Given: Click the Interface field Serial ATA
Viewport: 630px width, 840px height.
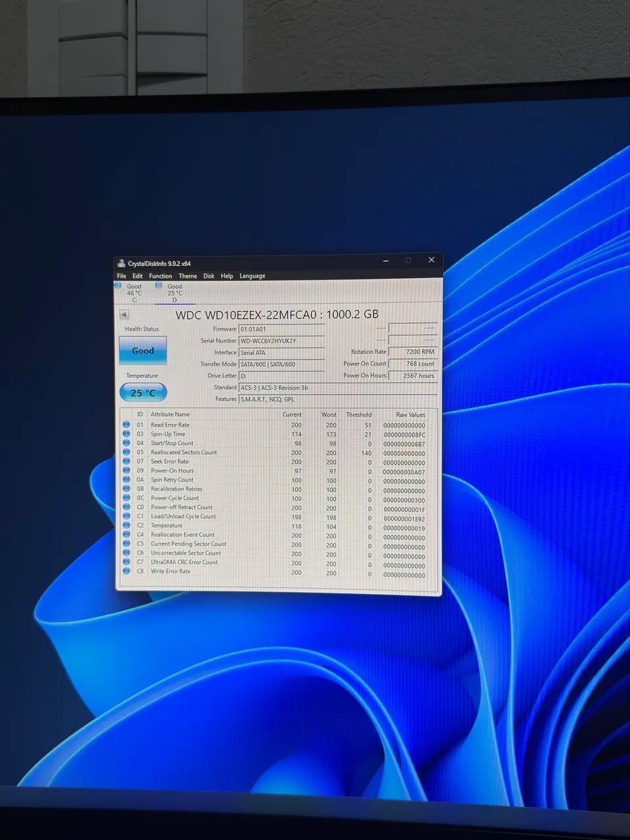Looking at the screenshot, I should (x=282, y=353).
